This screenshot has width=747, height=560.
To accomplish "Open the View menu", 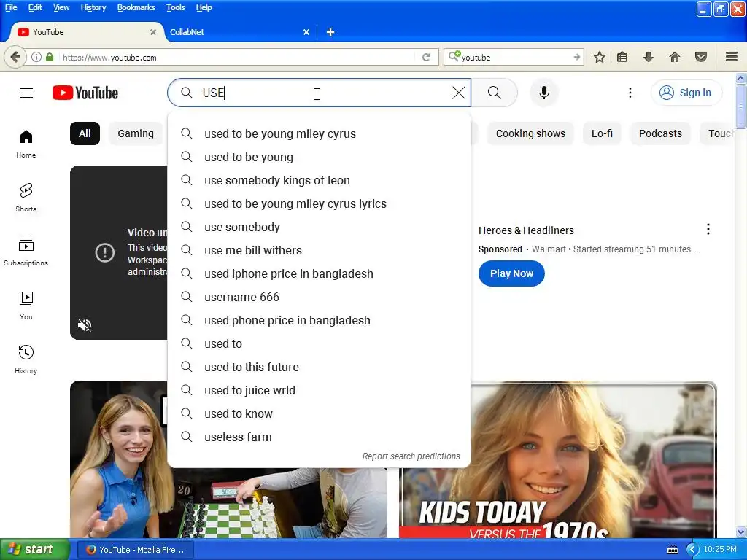I will click(x=61, y=7).
